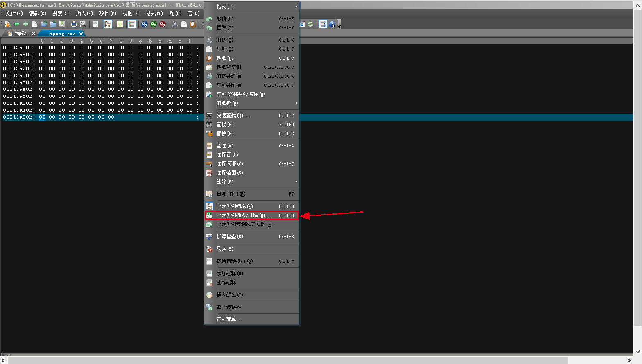
Task: Click the address 00013980h: row
Action: point(19,47)
